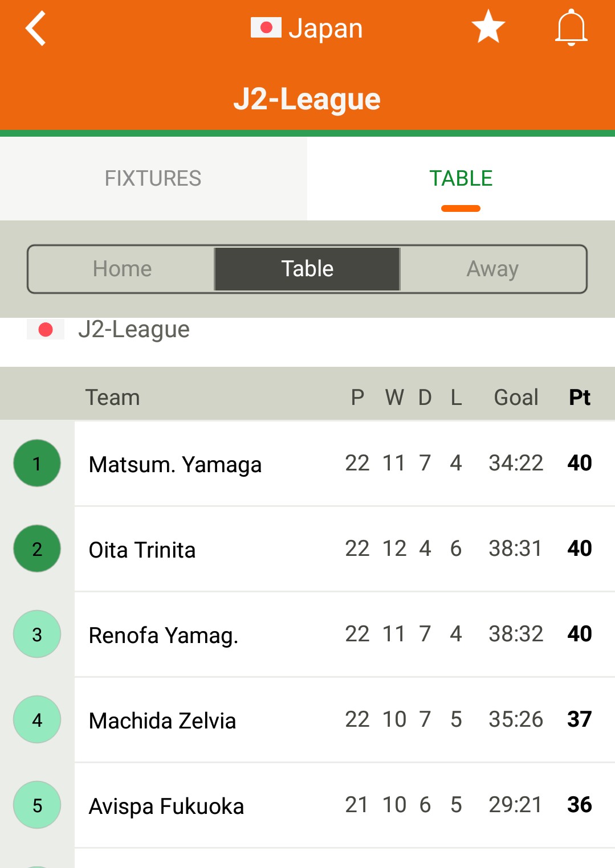Tap position 2 green rank badge
The width and height of the screenshot is (615, 868).
point(37,548)
